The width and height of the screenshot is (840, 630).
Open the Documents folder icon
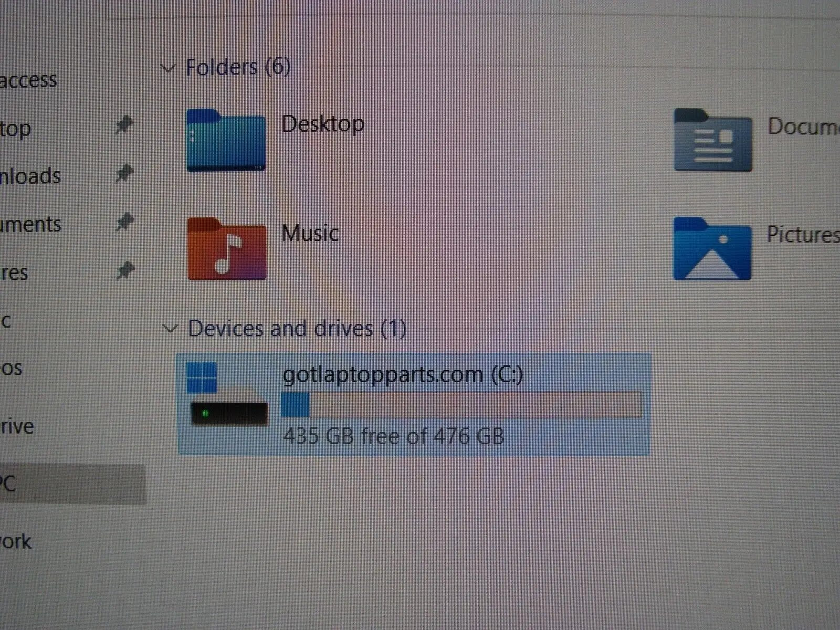[713, 140]
